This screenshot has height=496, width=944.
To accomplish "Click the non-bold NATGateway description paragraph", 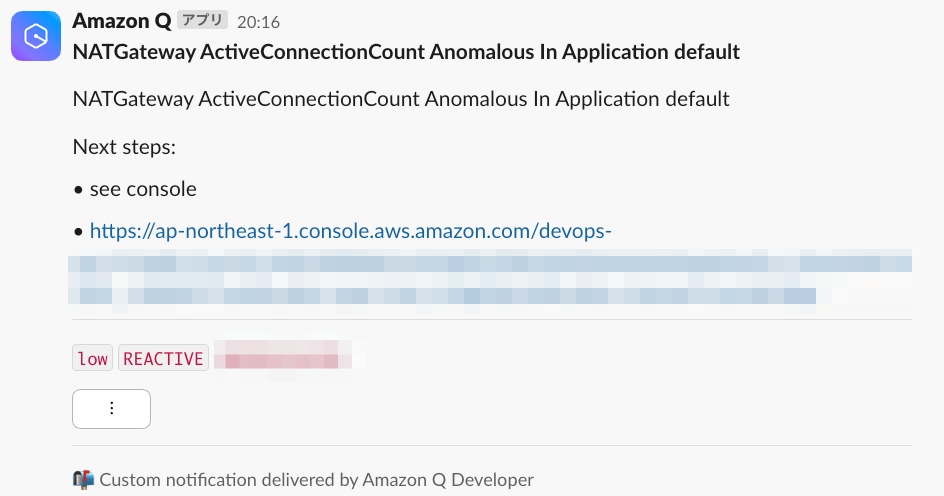I will coord(401,99).
